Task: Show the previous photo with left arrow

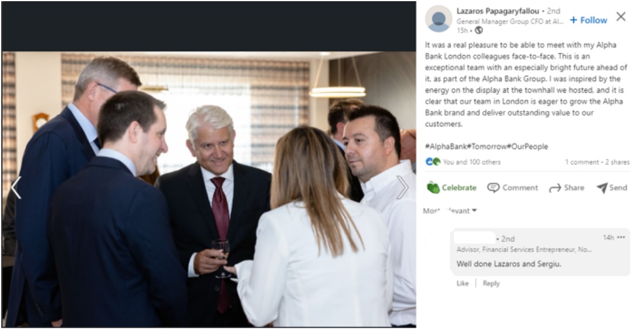Action: 16,187
